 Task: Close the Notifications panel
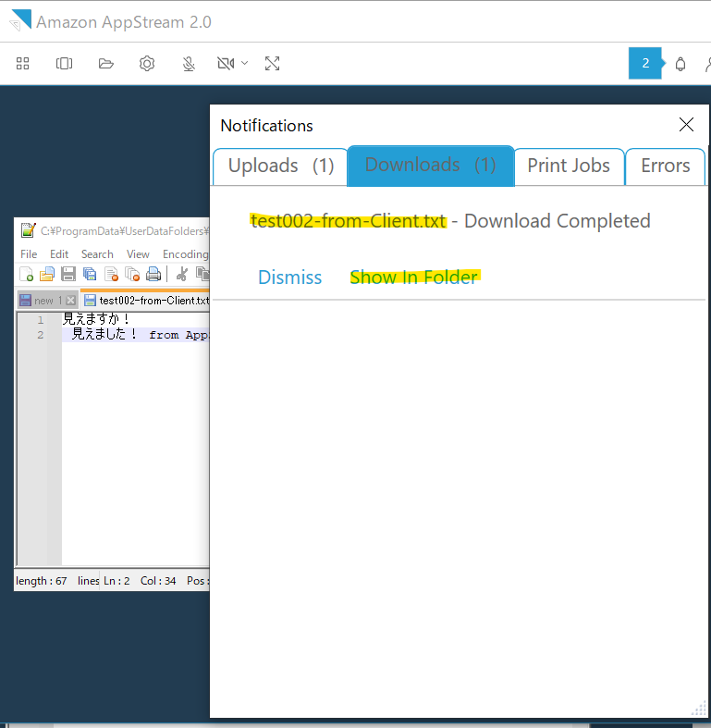686,125
